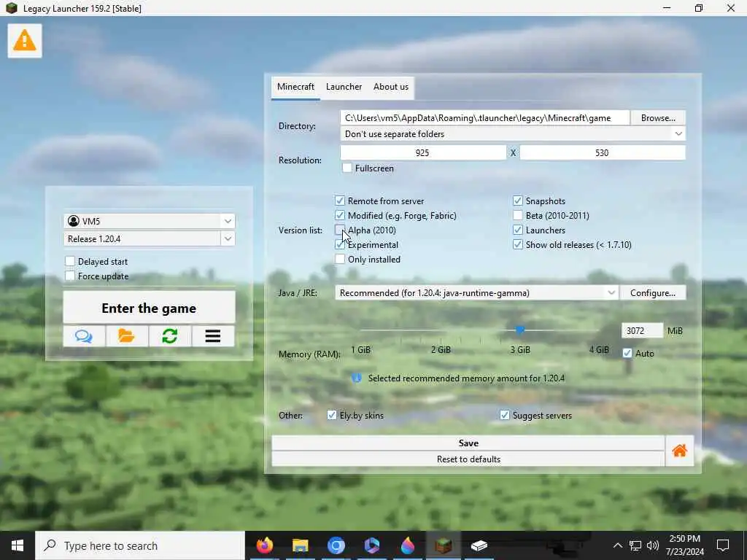747x560 pixels.
Task: Open the Release 1.20.4 version dropdown
Action: (x=228, y=238)
